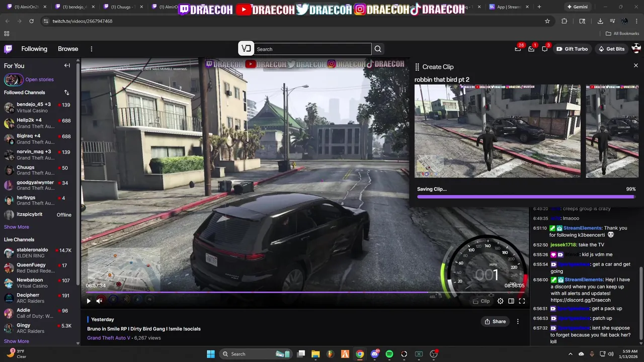The height and width of the screenshot is (362, 644).
Task: Open bendejo_45 channel in sidebar
Action: (39, 108)
